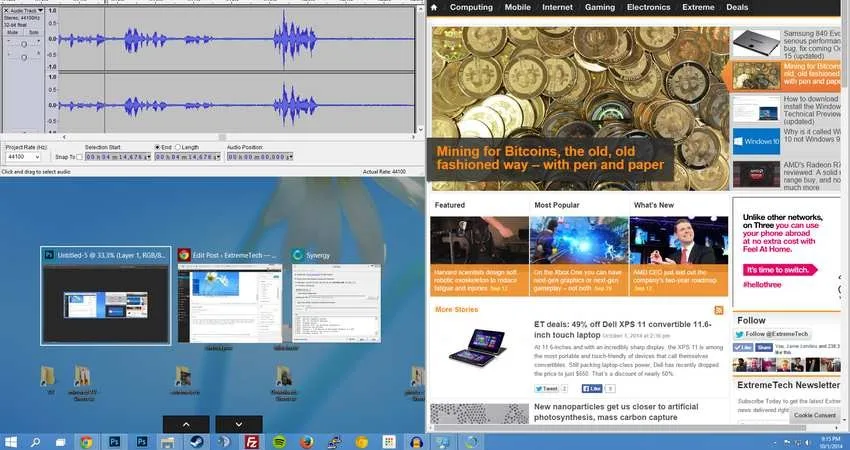Open the Mobile nav item
The width and height of the screenshot is (850, 450).
[x=518, y=8]
